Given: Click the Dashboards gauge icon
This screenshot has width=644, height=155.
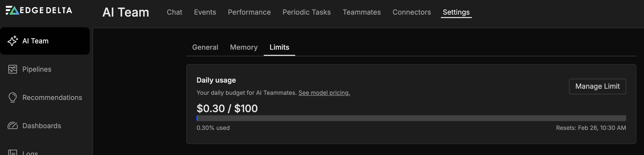Looking at the screenshot, I should pyautogui.click(x=12, y=126).
